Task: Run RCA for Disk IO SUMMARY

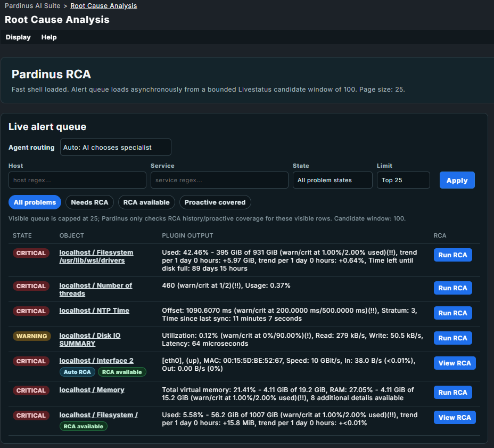Action: tap(452, 338)
